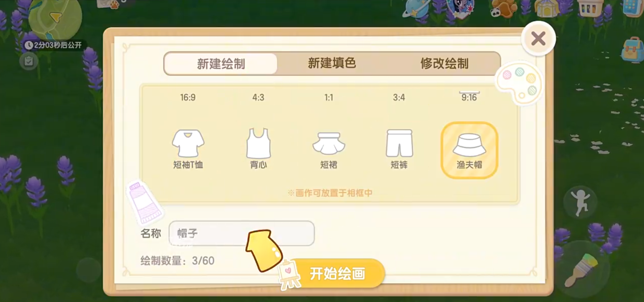This screenshot has height=302, width=644.
Task: Choose the 9:16 canvas ratio
Action: click(469, 98)
